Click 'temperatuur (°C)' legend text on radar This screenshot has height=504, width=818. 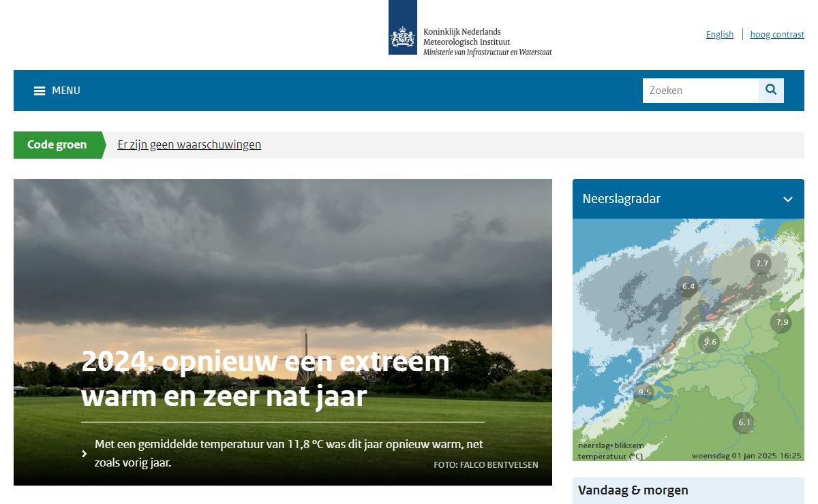pos(611,456)
